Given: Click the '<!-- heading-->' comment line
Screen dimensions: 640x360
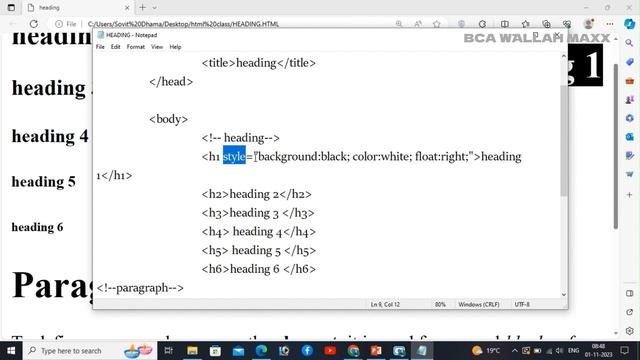Looking at the screenshot, I should 240,138.
